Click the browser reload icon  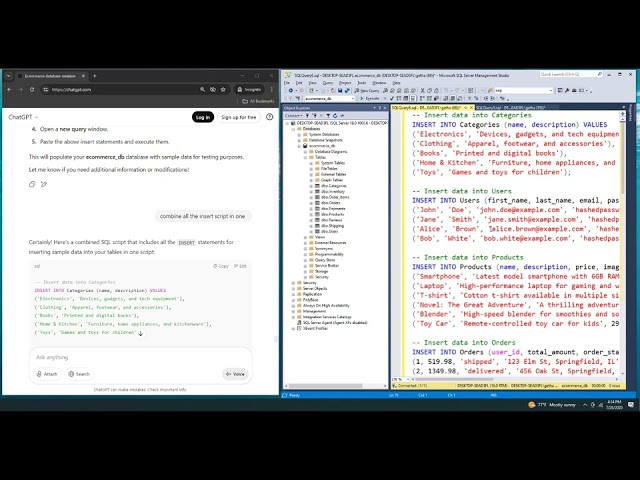click(32, 89)
